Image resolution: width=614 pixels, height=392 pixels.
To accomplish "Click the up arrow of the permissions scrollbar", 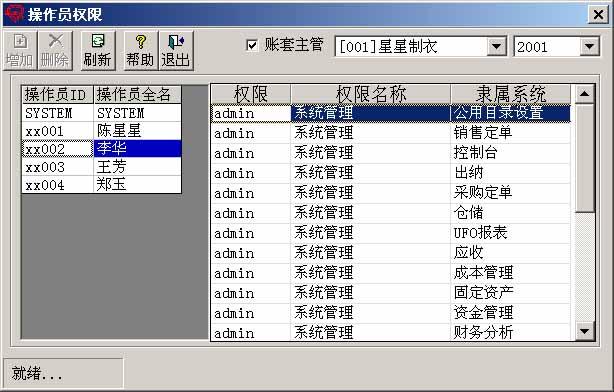I will 584,94.
